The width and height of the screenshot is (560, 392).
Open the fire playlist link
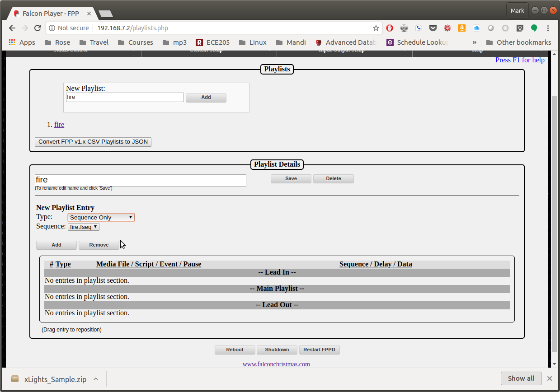(x=59, y=125)
